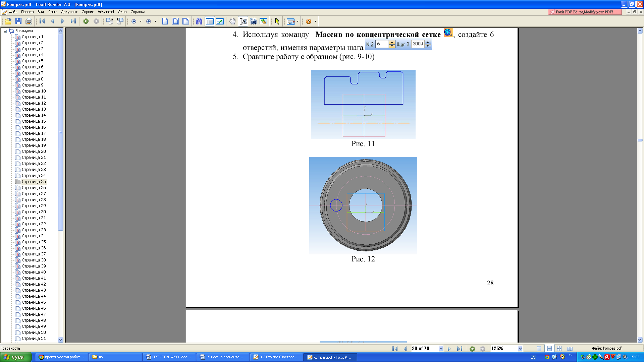Click the rotate pages right icon
This screenshot has height=362, width=644.
tap(109, 21)
